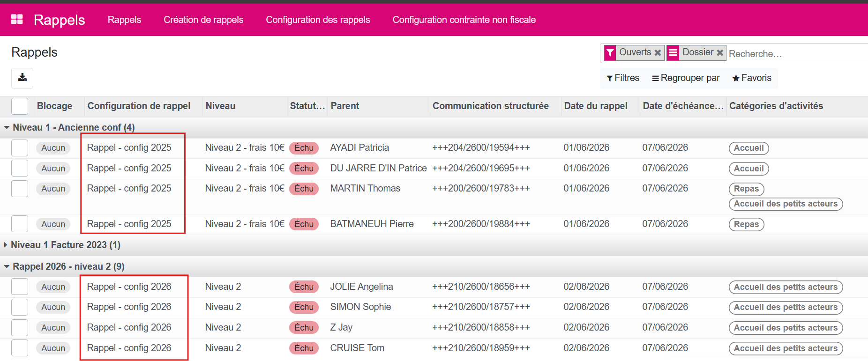Image resolution: width=868 pixels, height=361 pixels.
Task: Sort by Niveau column header
Action: tap(220, 106)
